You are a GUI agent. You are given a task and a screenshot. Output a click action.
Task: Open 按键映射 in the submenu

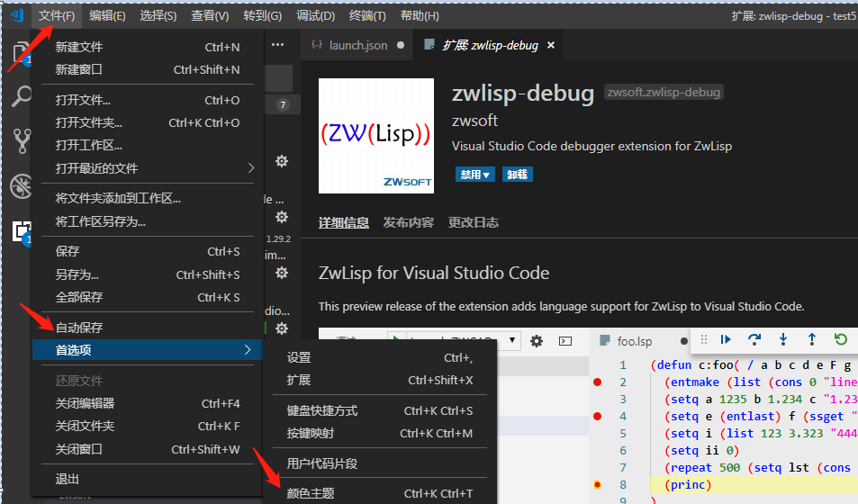tap(380, 433)
